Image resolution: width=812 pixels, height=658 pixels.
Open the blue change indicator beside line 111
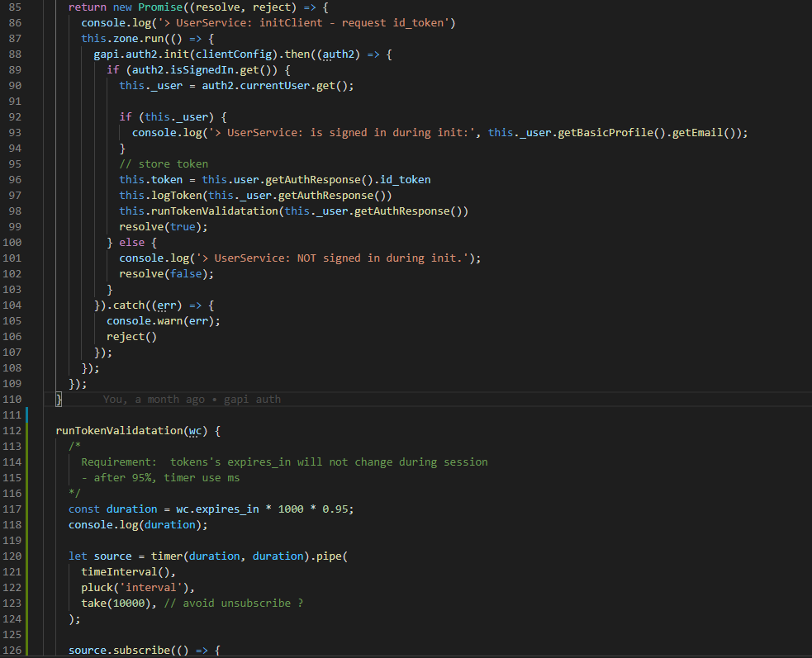27,414
